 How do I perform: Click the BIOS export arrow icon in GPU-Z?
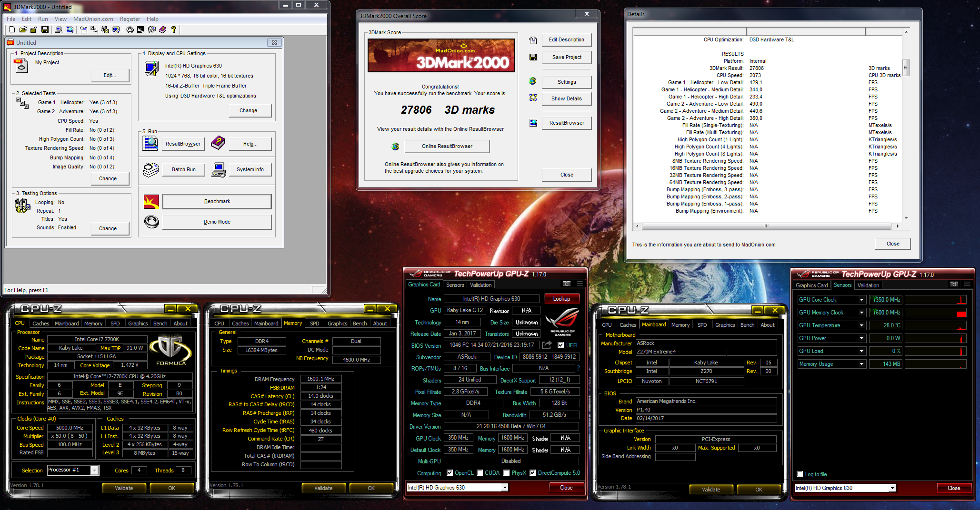coord(547,345)
